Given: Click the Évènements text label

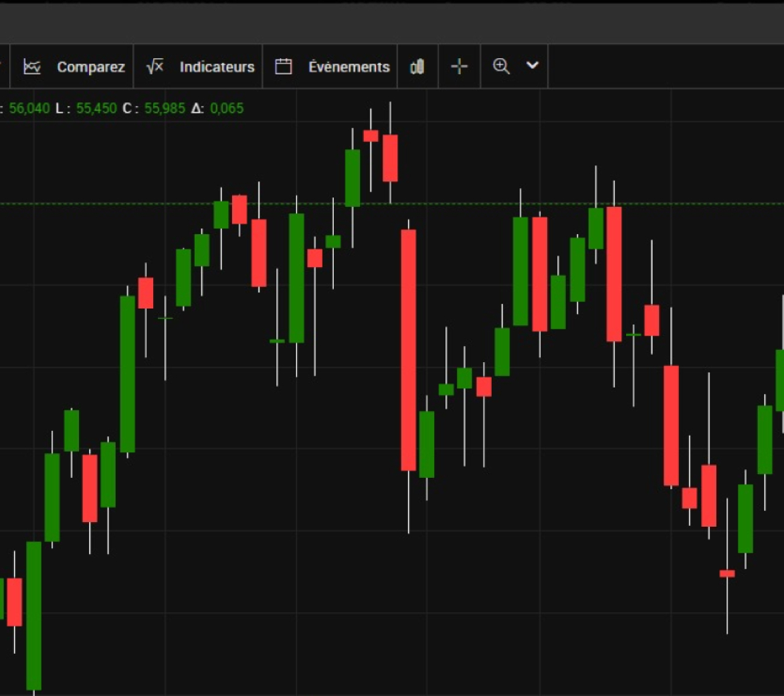Looking at the screenshot, I should point(349,67).
